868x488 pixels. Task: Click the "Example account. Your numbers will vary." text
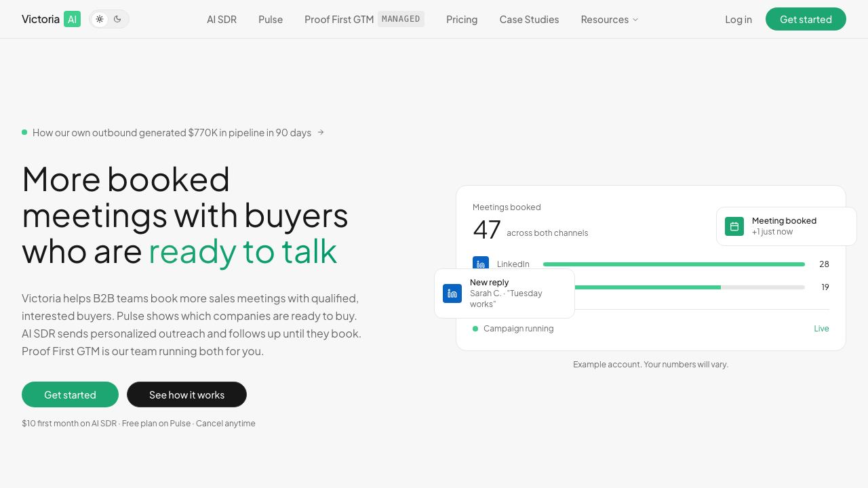click(x=651, y=365)
